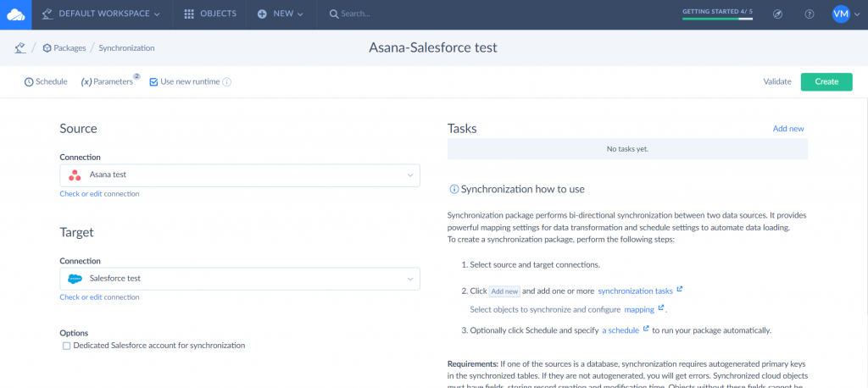Image resolution: width=868 pixels, height=388 pixels.
Task: Click the Skyvia cloud logo
Action: pyautogui.click(x=16, y=14)
